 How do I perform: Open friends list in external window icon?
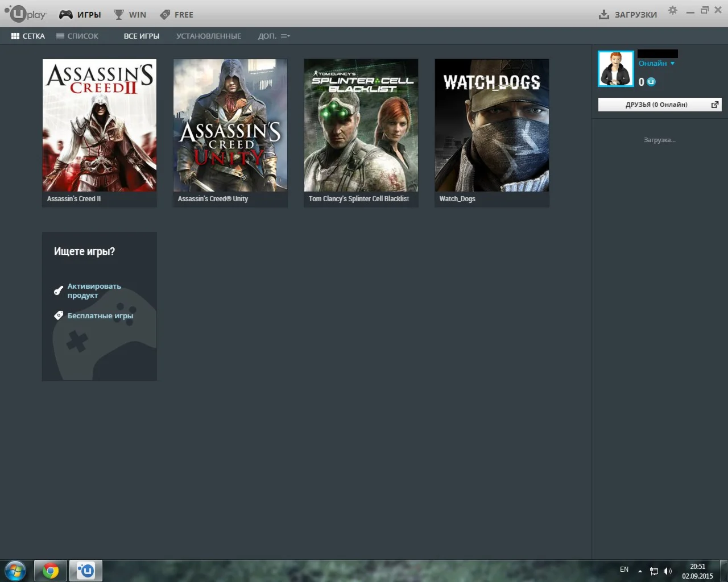(x=714, y=104)
